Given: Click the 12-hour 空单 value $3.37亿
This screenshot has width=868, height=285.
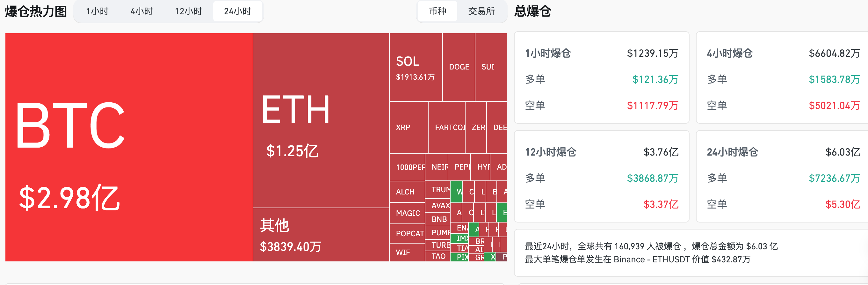Looking at the screenshot, I should tap(661, 204).
